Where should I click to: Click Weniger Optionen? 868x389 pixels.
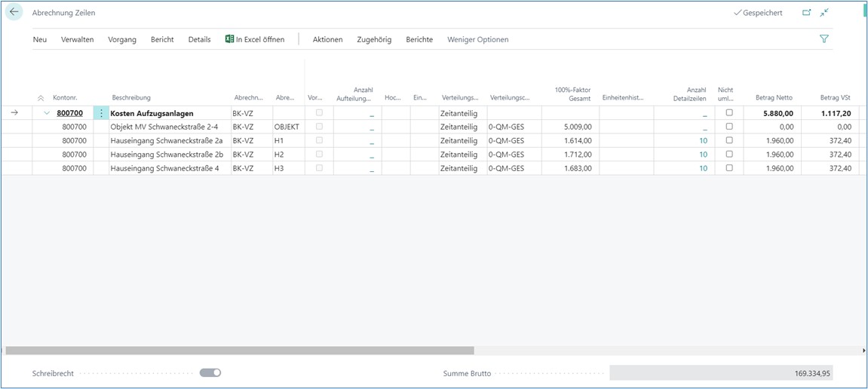point(477,39)
